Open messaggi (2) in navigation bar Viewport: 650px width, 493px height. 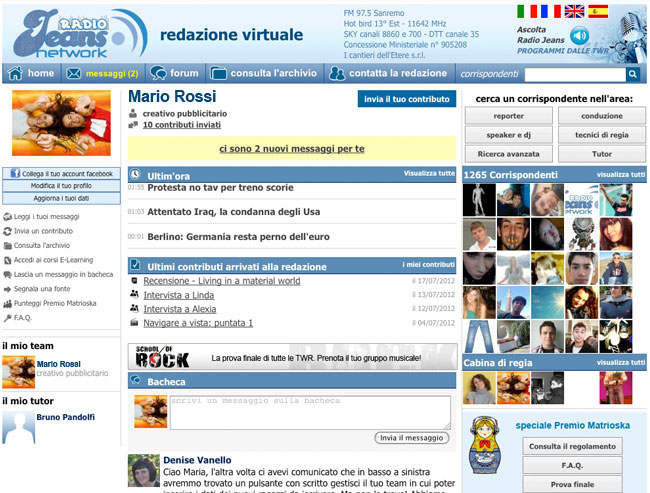click(x=101, y=73)
